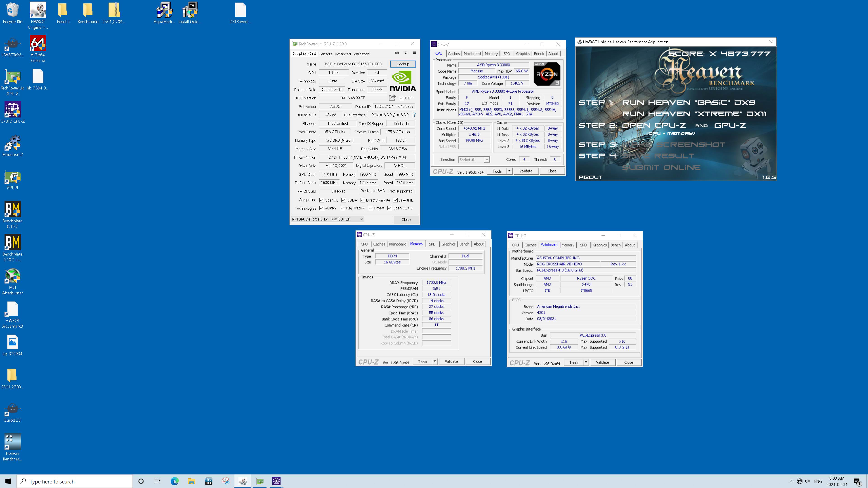Image resolution: width=868 pixels, height=488 pixels.
Task: Select the Benchmarks folder icon
Action: coord(88,14)
